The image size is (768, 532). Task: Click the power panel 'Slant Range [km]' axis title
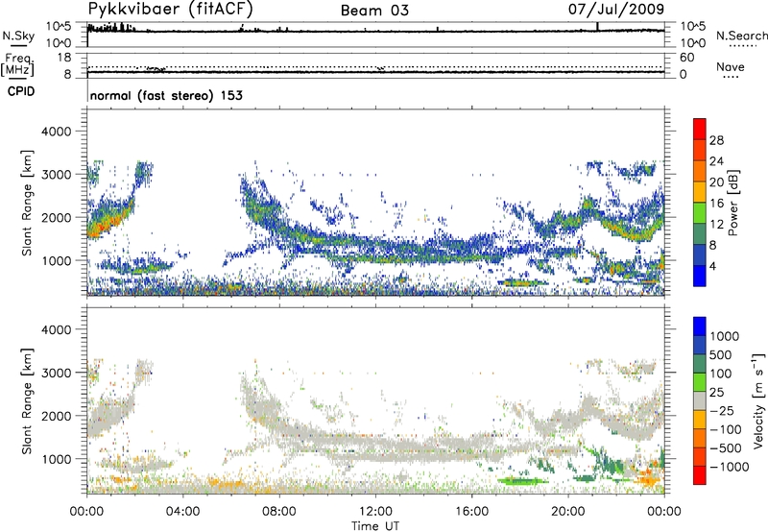27,203
